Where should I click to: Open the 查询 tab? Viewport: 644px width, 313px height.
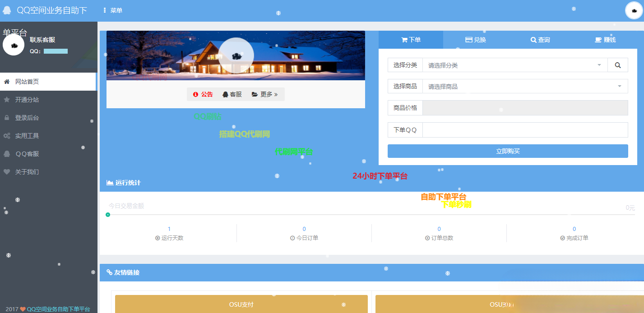pyautogui.click(x=540, y=39)
